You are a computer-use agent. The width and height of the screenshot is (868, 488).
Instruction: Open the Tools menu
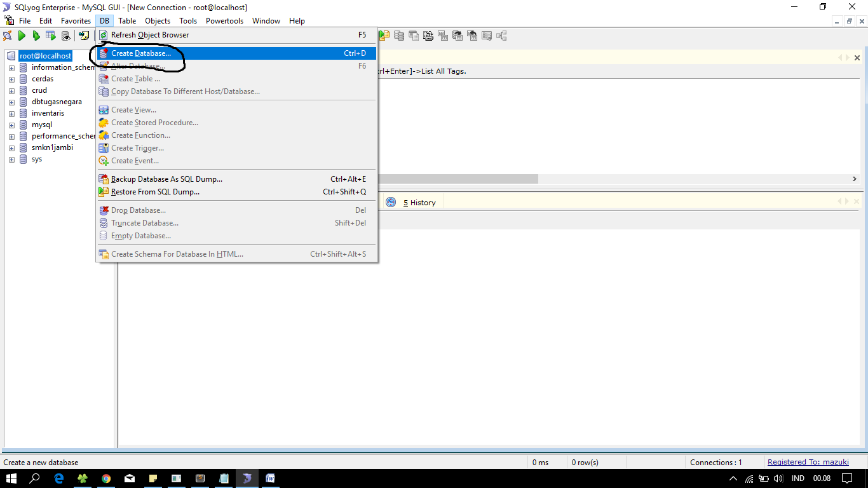click(x=188, y=21)
